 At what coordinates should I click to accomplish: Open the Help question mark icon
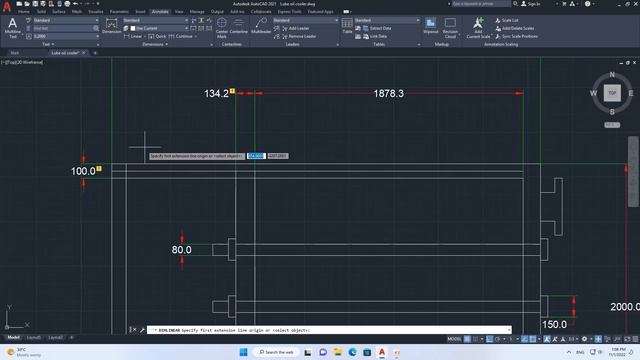point(587,4)
